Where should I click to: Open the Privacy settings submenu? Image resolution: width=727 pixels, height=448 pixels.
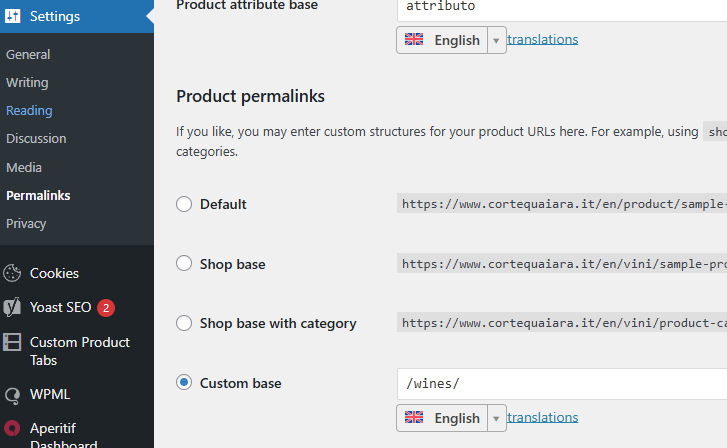click(26, 223)
